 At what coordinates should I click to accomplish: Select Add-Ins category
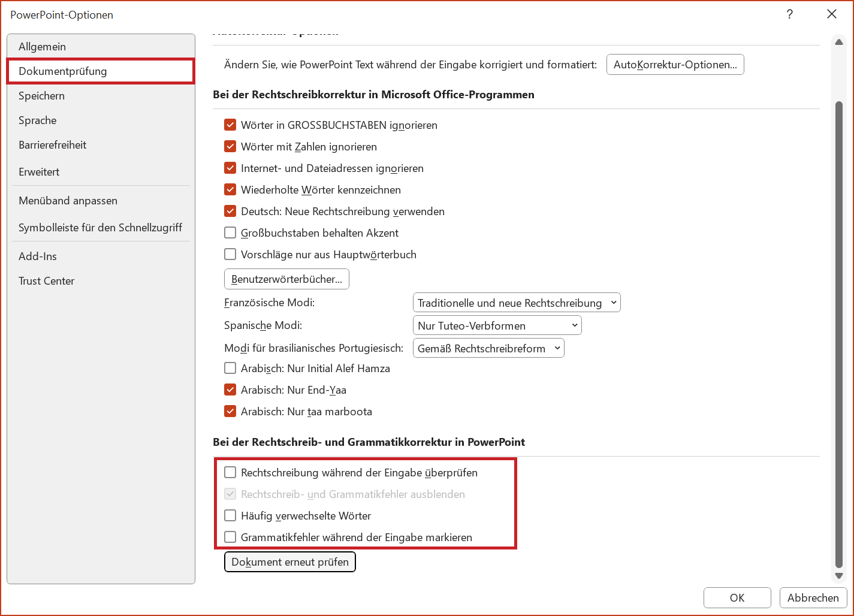(101, 256)
